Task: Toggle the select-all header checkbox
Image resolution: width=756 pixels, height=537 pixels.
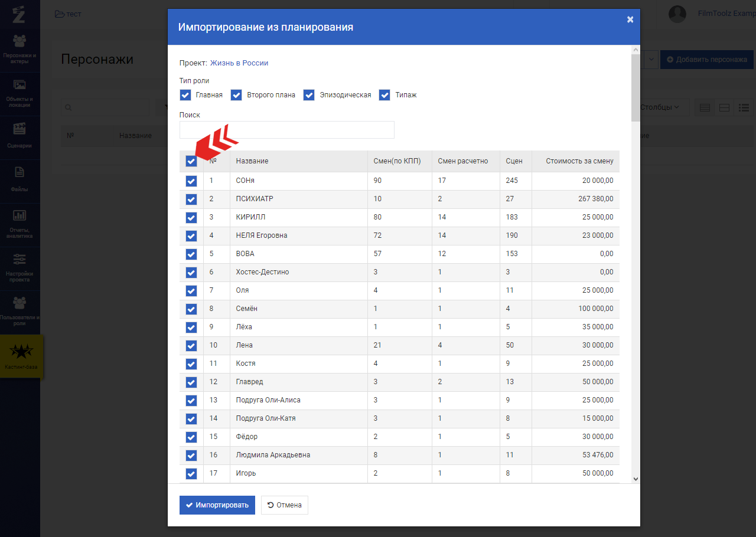Action: pyautogui.click(x=191, y=161)
